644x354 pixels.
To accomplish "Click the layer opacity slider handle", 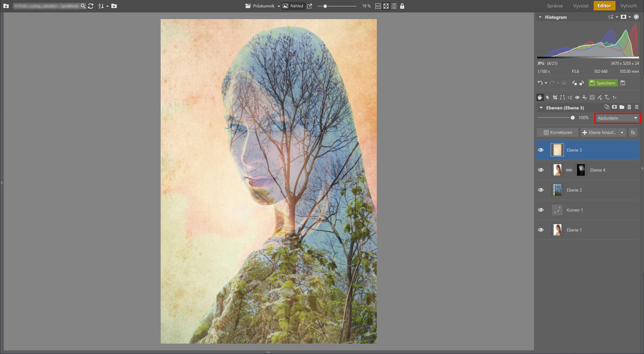I will (573, 118).
